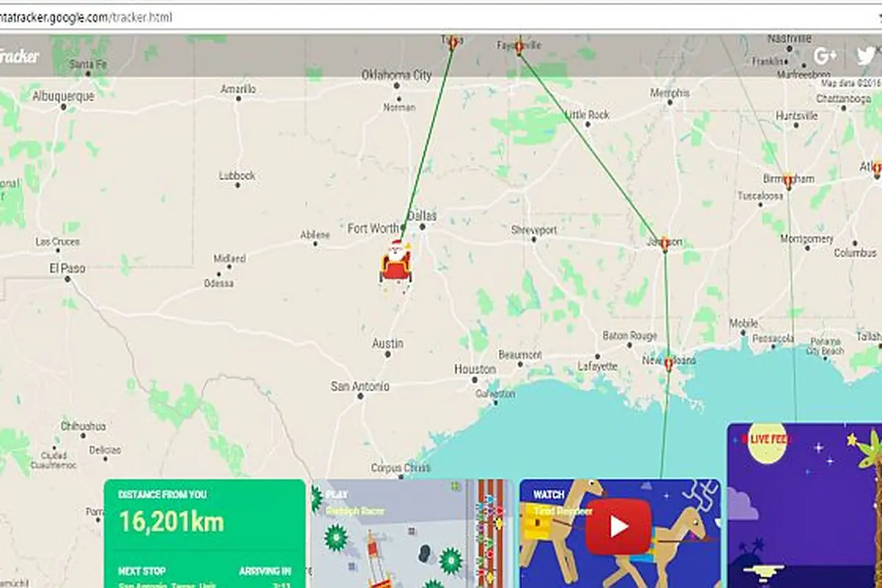Click the Beaumont map label
Viewport: 882px width, 588px height.
pos(520,355)
